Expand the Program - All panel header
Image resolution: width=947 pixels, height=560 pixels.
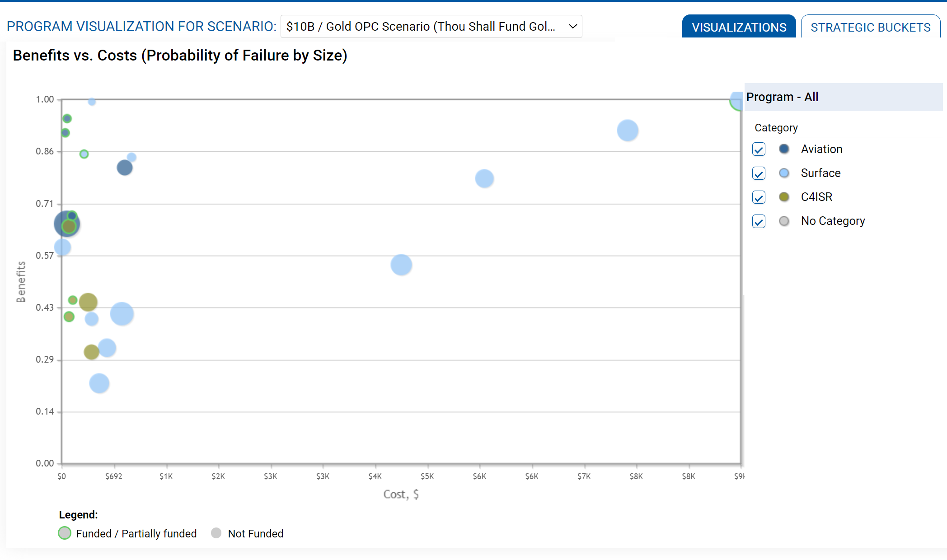[x=843, y=97]
